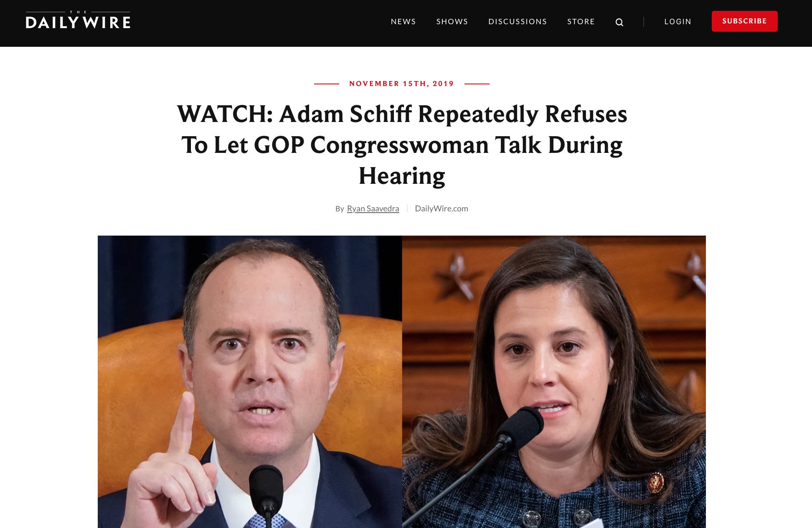Click the left star on the wooden wall
The height and width of the screenshot is (528, 812).
(457, 278)
